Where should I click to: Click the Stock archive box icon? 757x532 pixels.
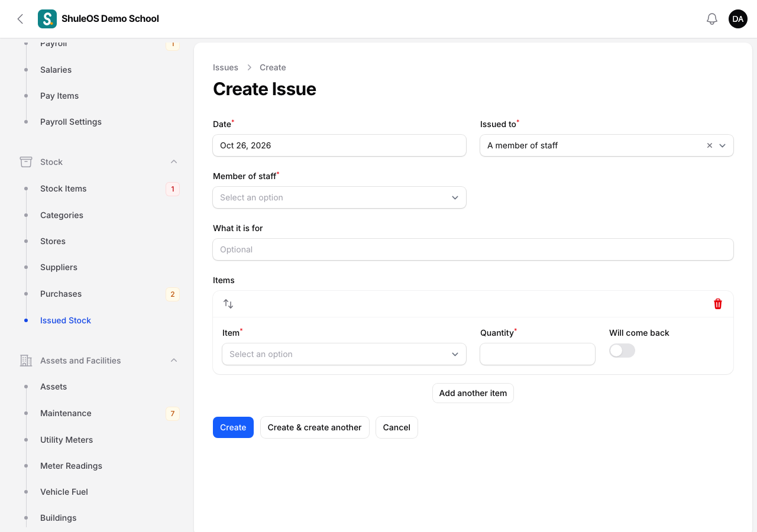point(26,162)
